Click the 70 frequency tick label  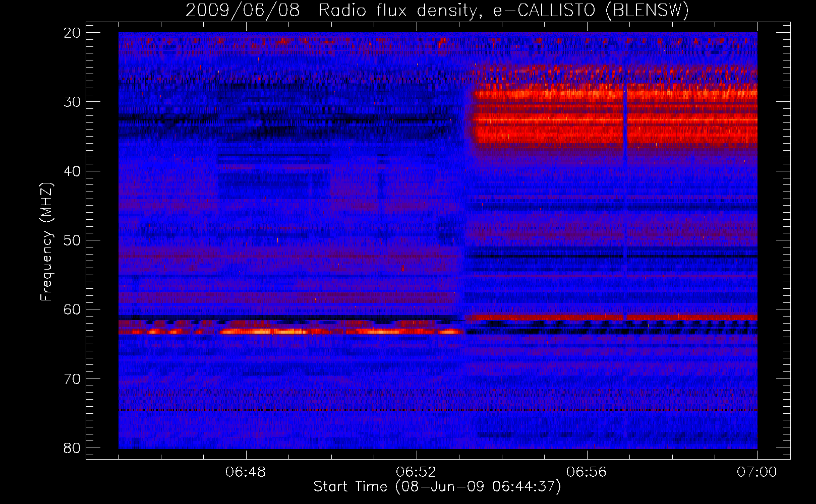73,379
